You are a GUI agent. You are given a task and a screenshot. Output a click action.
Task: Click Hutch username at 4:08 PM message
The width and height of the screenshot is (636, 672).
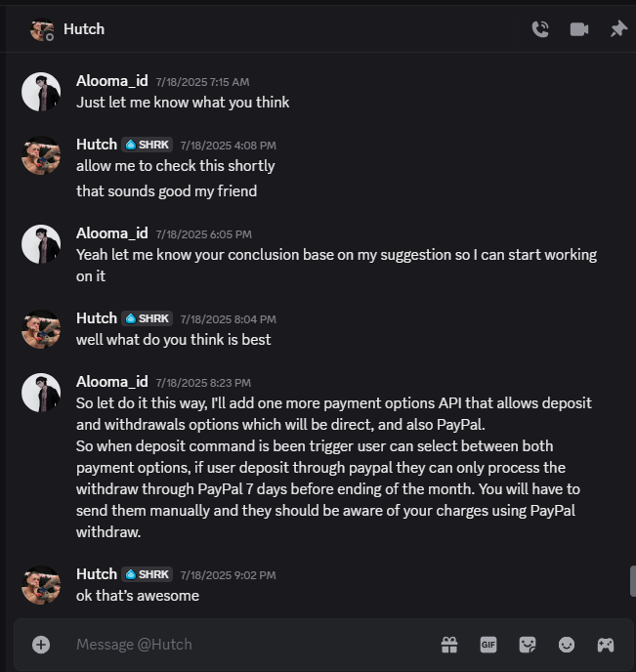click(96, 144)
